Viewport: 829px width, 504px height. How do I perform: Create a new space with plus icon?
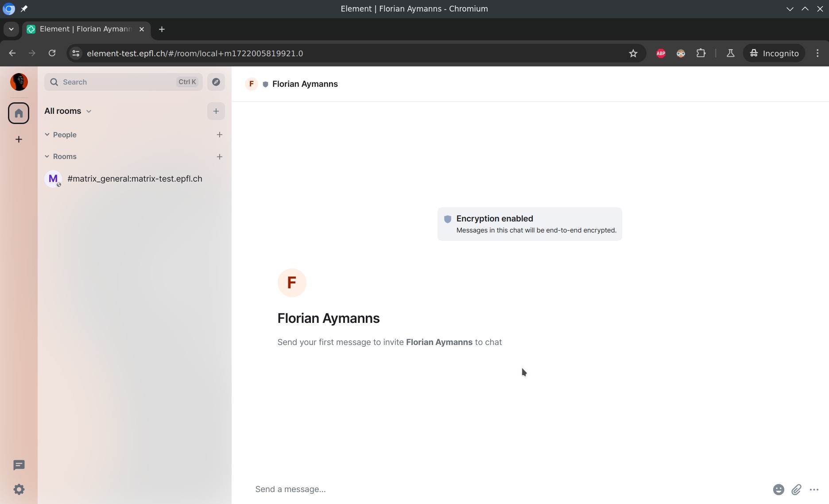point(19,140)
